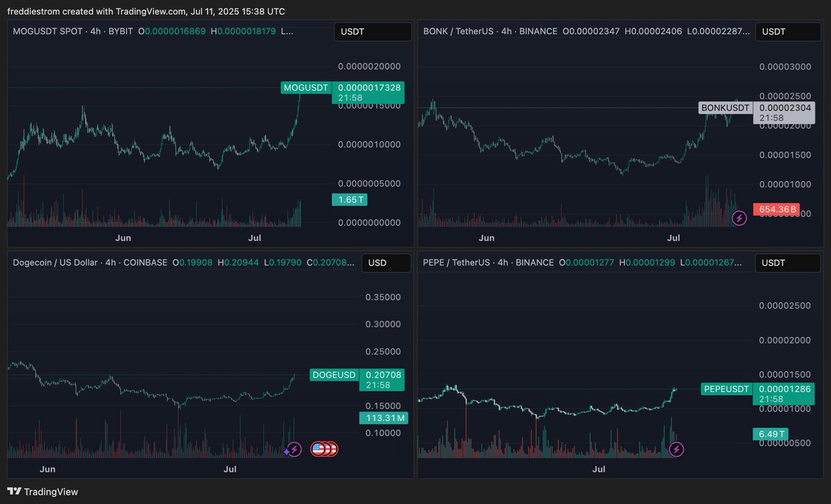This screenshot has height=504, width=831.
Task: Click the TradingView logo at bottom left
Action: click(44, 492)
